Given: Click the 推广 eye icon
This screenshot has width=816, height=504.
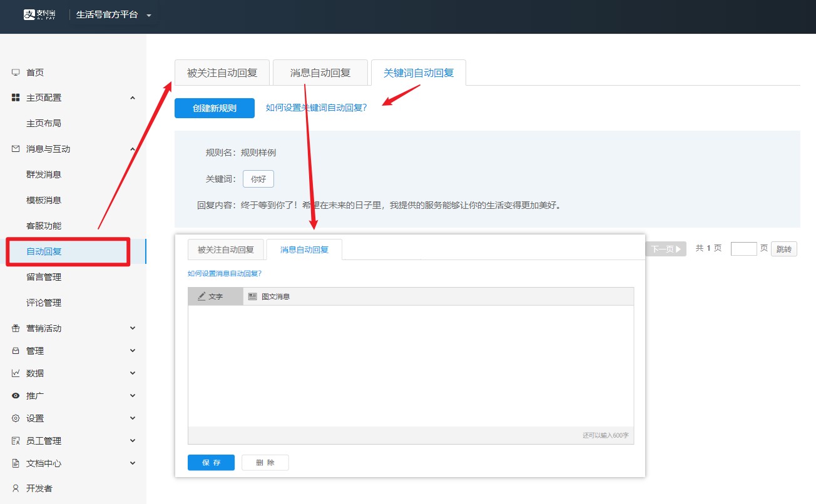Looking at the screenshot, I should [16, 396].
